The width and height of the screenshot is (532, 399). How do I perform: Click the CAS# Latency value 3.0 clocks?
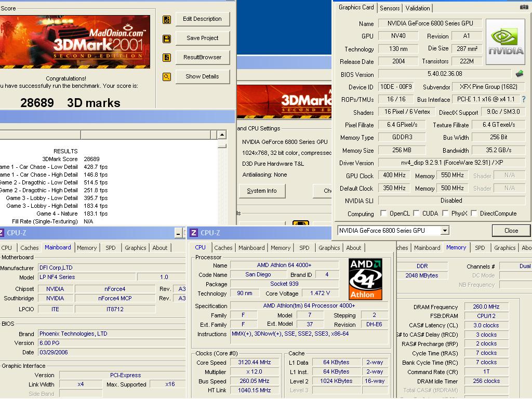click(x=486, y=325)
